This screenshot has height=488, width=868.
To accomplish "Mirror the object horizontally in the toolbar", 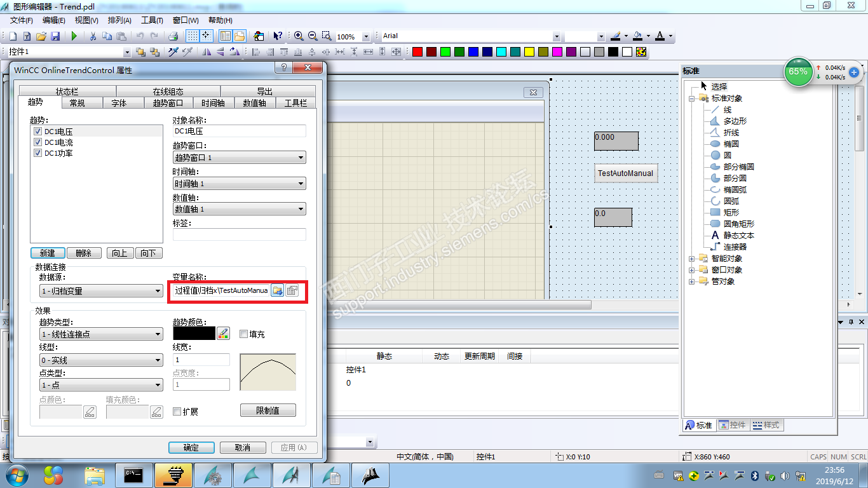I will click(207, 51).
